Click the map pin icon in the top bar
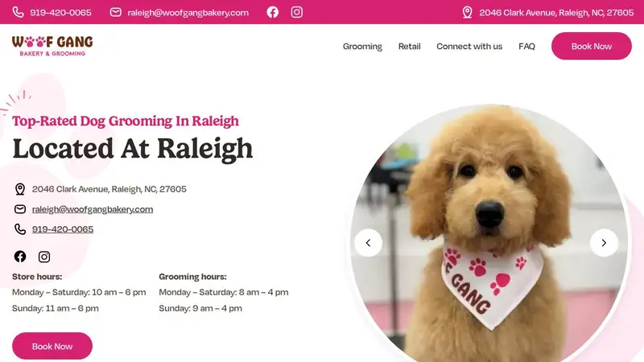 pos(467,12)
